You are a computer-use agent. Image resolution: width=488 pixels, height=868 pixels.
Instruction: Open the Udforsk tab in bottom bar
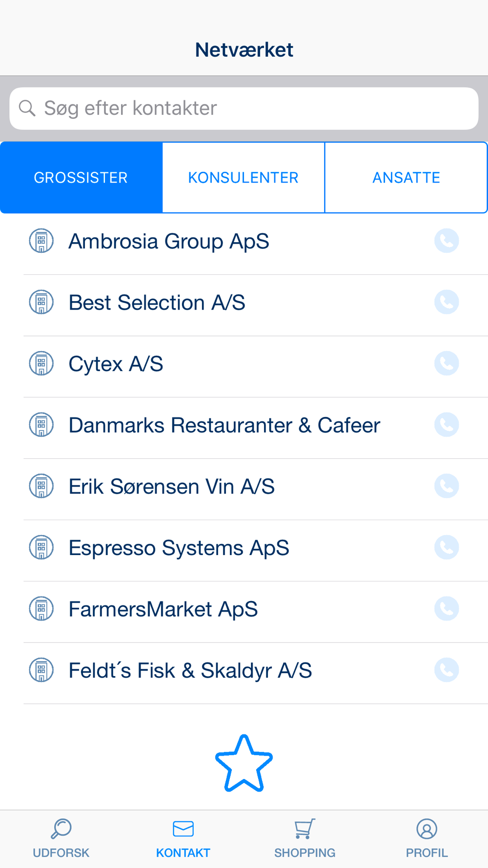pyautogui.click(x=61, y=839)
